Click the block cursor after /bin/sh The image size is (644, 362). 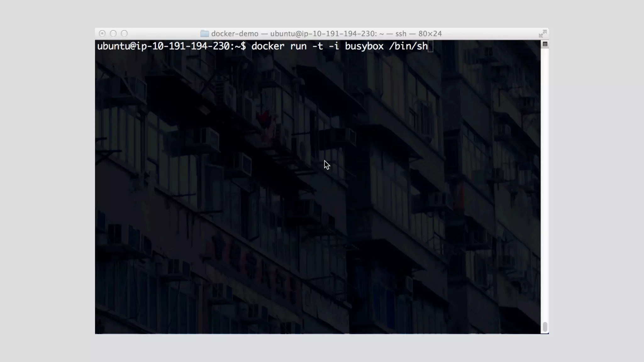pos(430,47)
